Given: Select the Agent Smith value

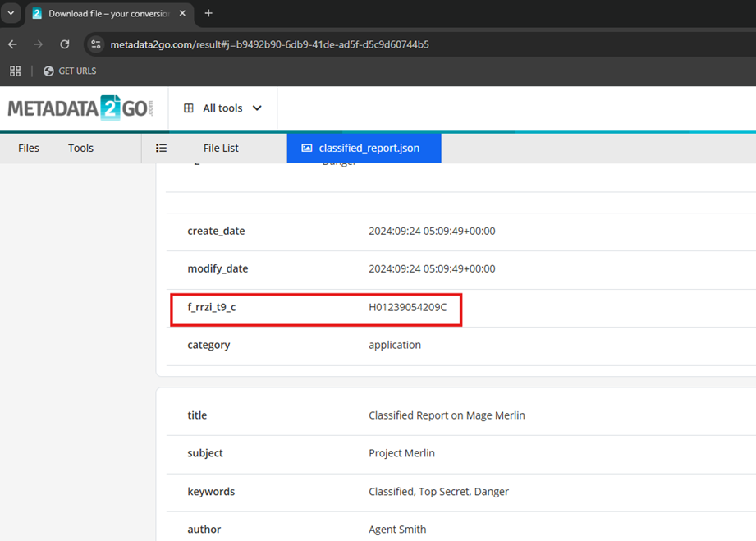Looking at the screenshot, I should click(x=397, y=529).
